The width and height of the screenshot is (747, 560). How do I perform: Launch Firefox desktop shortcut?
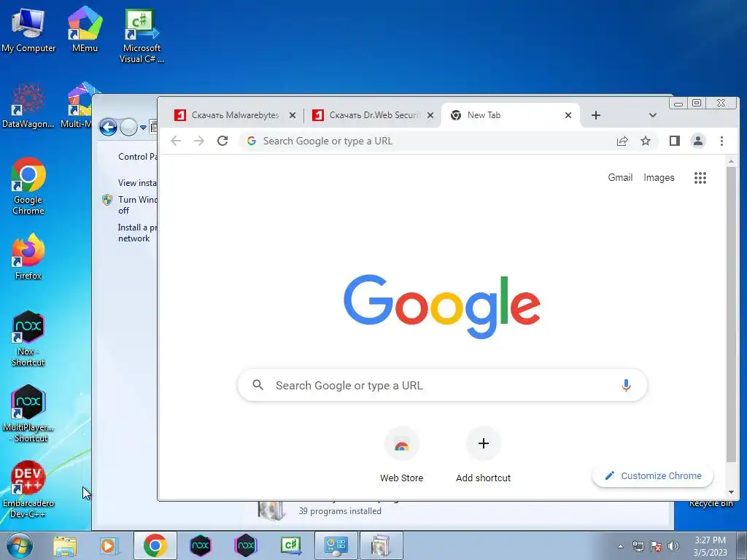tap(28, 256)
